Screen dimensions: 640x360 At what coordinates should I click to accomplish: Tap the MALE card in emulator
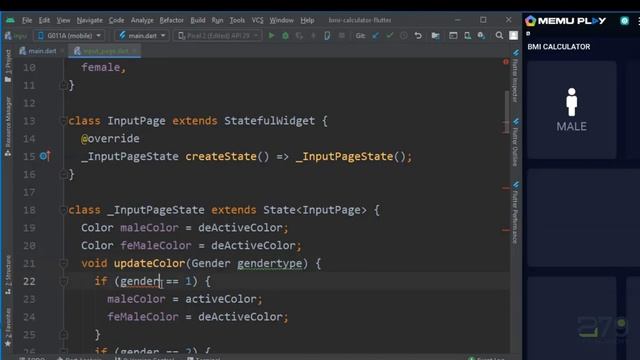pyautogui.click(x=571, y=110)
